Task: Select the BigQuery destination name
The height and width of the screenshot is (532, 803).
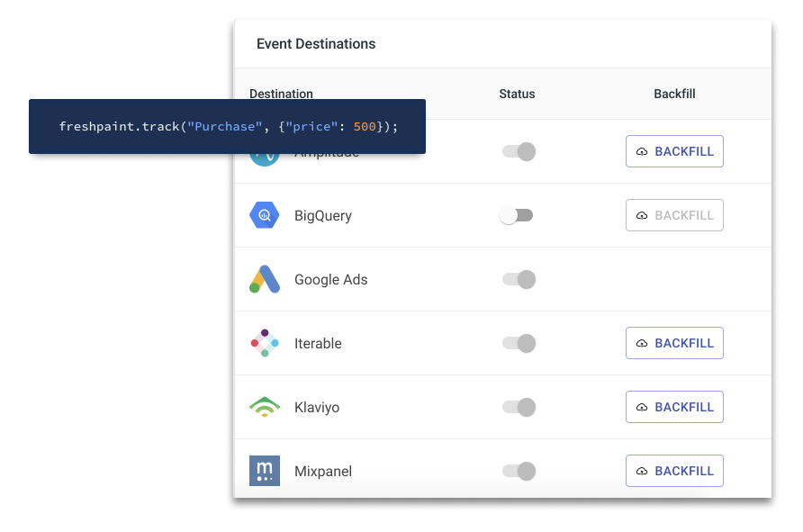Action: coord(323,215)
